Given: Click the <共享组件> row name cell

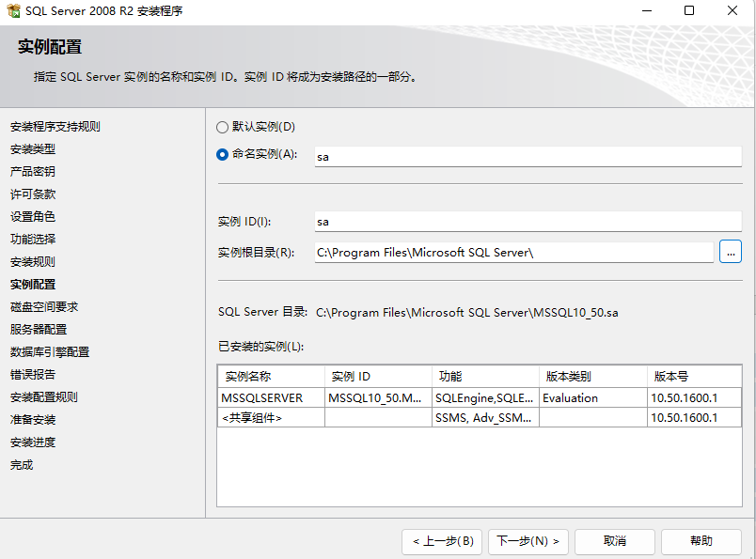Looking at the screenshot, I should click(x=271, y=418).
